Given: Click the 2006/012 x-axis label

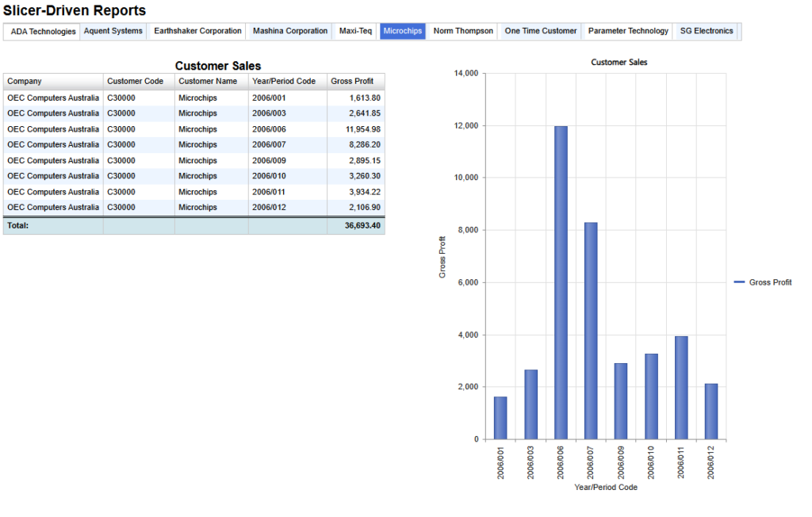Looking at the screenshot, I should pyautogui.click(x=711, y=462).
